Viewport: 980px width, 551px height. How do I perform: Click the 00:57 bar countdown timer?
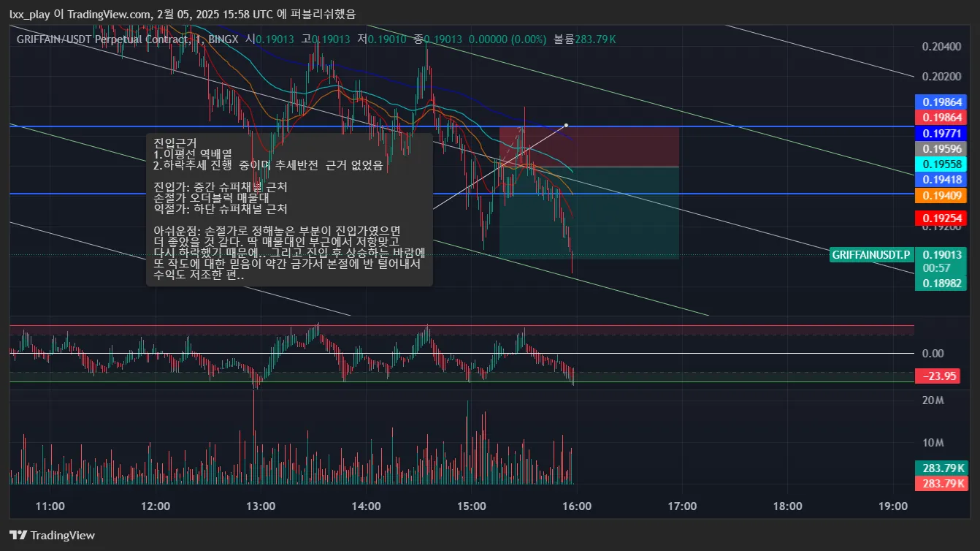click(935, 267)
